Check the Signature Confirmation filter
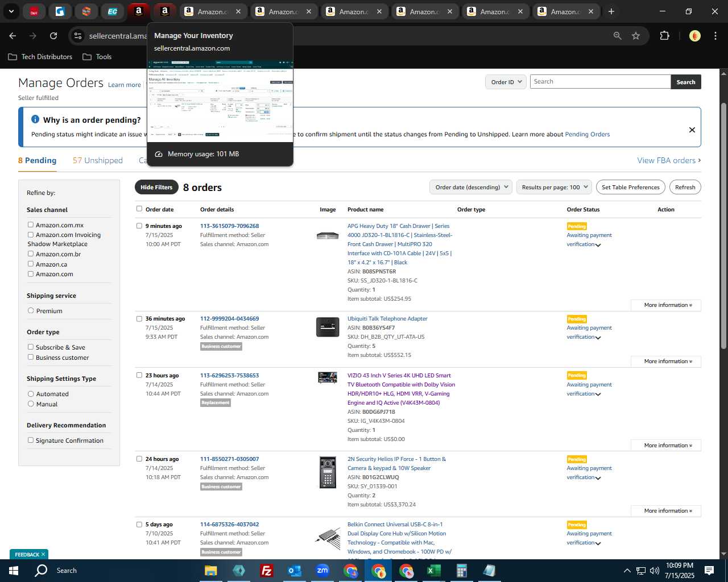Screen dimensions: 728x582 (31, 440)
